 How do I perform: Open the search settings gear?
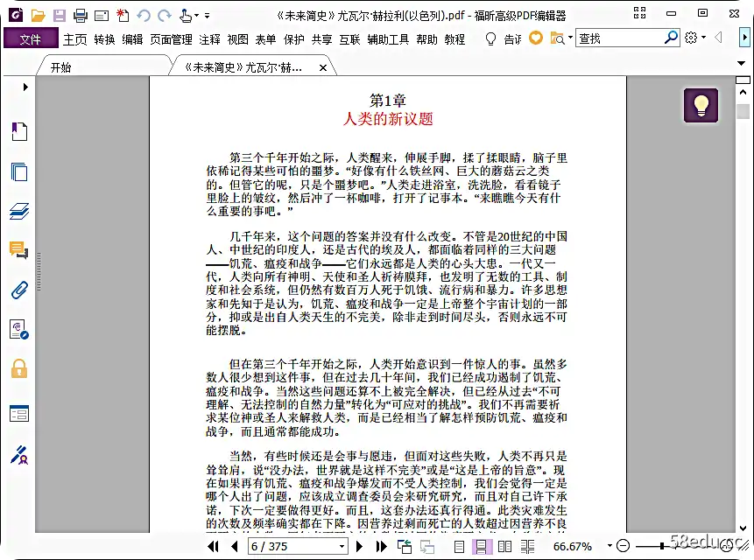[x=691, y=38]
